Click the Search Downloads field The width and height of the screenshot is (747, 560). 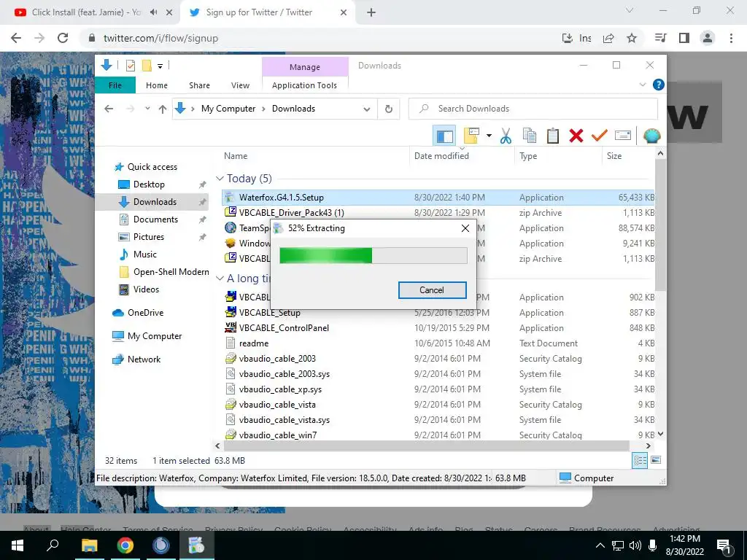click(x=533, y=109)
